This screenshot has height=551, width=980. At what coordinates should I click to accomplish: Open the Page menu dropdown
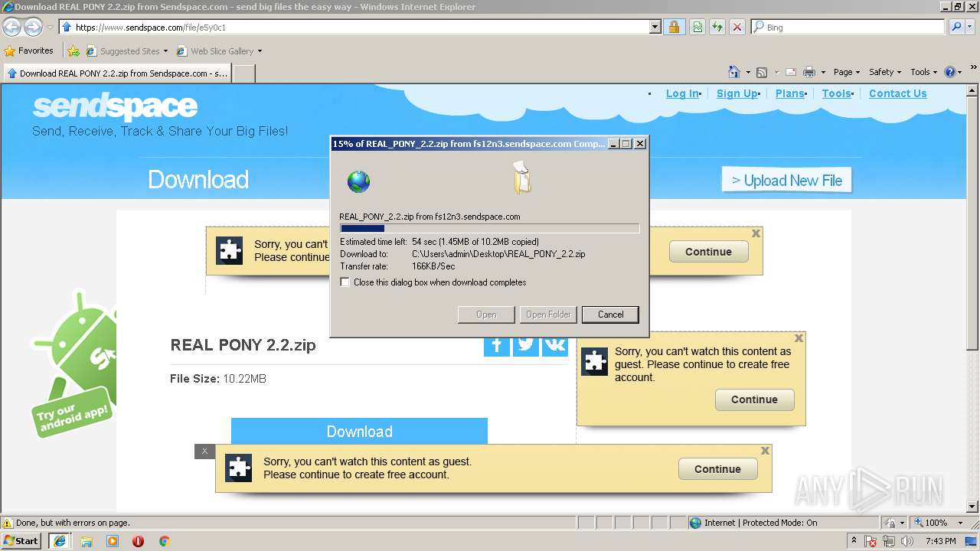[x=847, y=72]
